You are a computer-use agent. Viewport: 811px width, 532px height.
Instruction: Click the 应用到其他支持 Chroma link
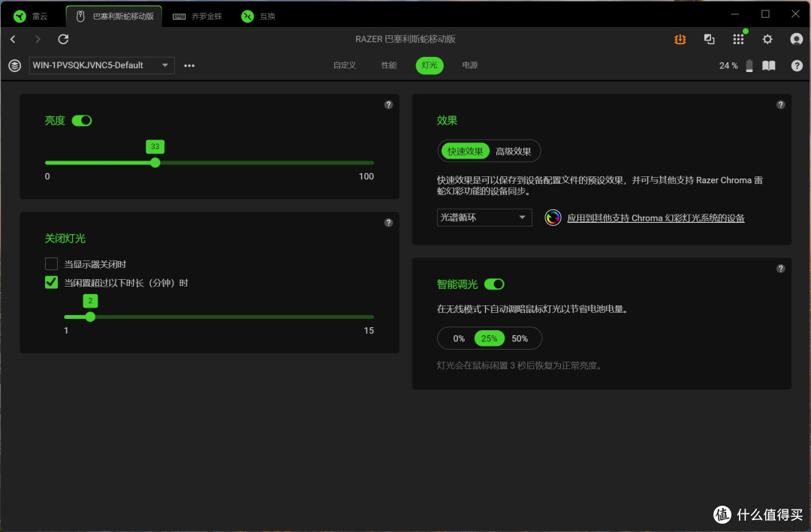[656, 218]
